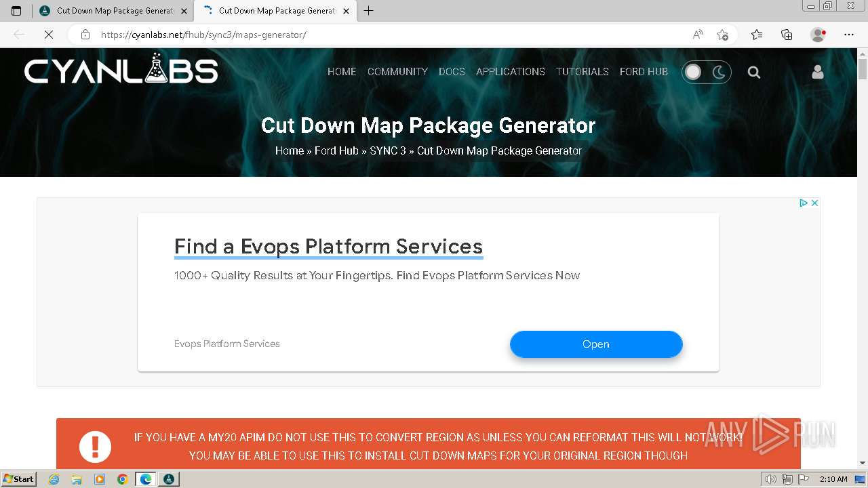Image resolution: width=868 pixels, height=488 pixels.
Task: Click the scrollbar down arrow
Action: [x=863, y=463]
